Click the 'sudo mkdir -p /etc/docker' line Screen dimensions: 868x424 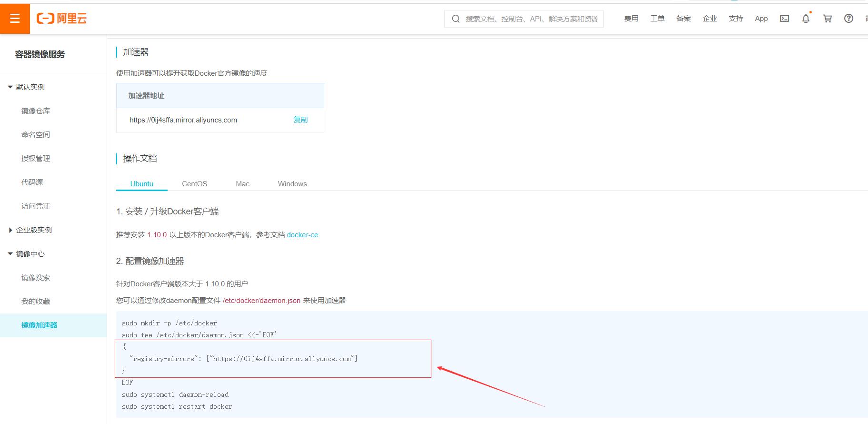point(170,323)
